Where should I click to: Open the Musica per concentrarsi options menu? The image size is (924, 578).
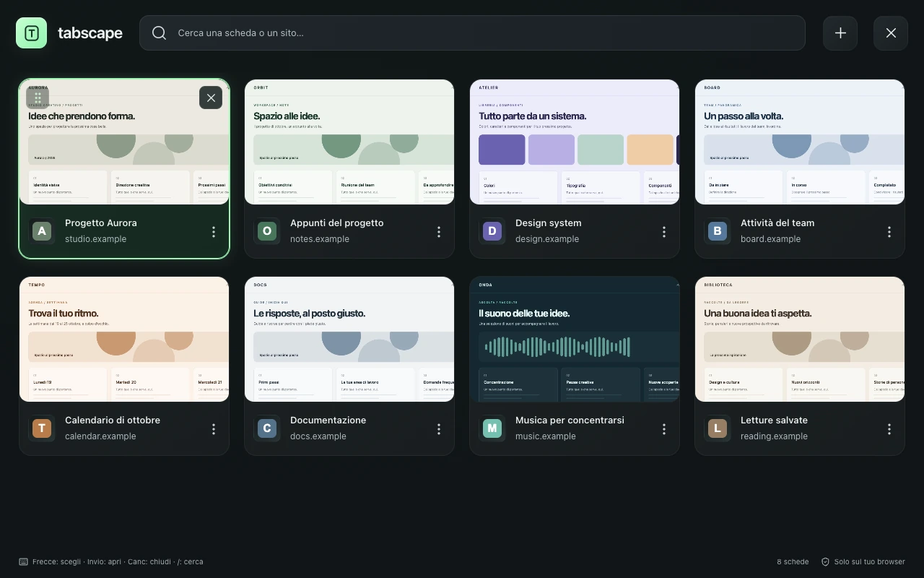664,428
